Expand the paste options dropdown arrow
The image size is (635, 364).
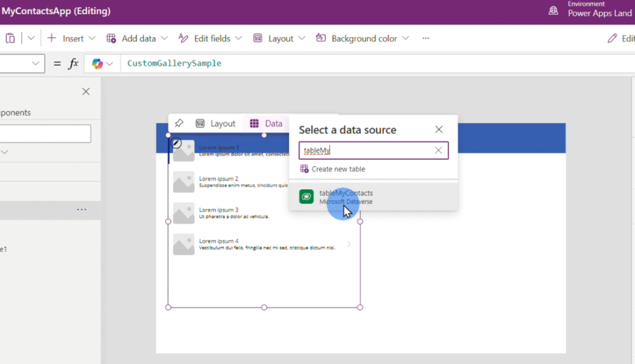(31, 38)
